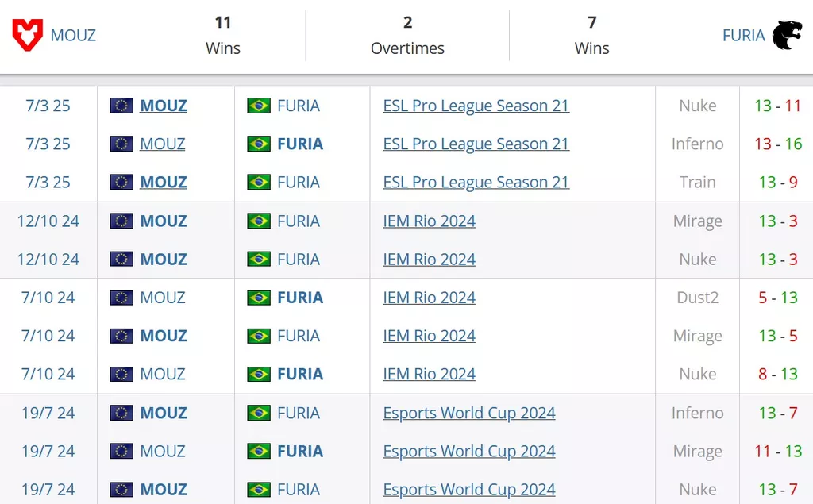Viewport: 813px width, 504px height.
Task: Click the EU flag in the Nuke 13 - 11 row
Action: pos(121,106)
